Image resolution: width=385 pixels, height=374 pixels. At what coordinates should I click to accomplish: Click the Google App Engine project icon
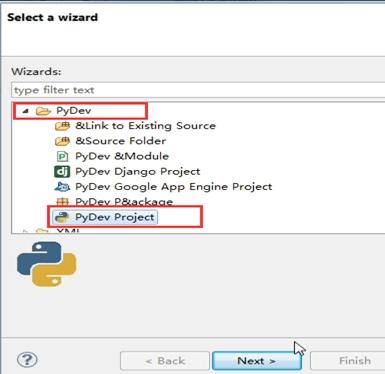pyautogui.click(x=62, y=187)
